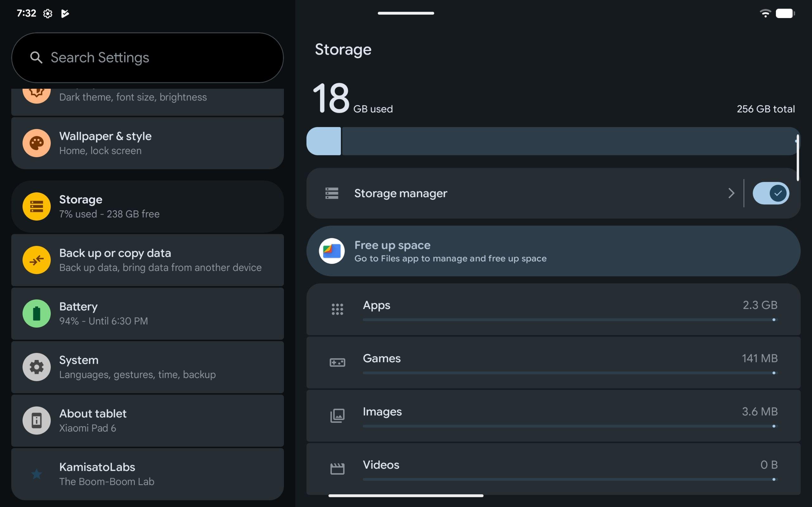Image resolution: width=812 pixels, height=507 pixels.
Task: Click the KamisatoLabs star icon
Action: (36, 474)
